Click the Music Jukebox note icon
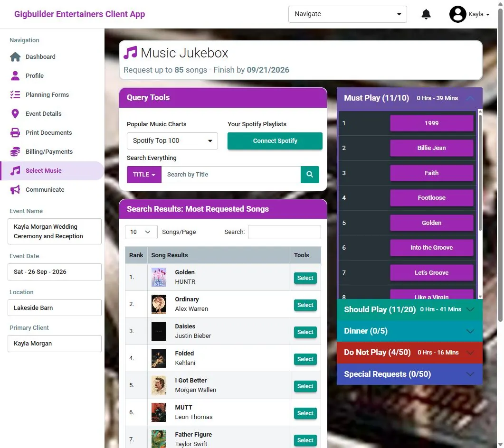Viewport: 504px width, 448px height. coord(131,53)
